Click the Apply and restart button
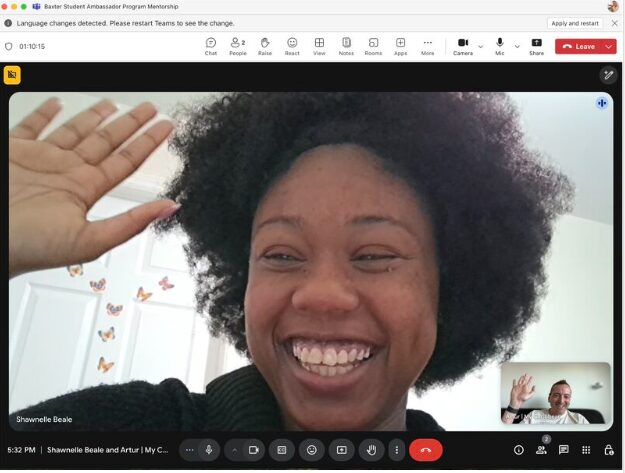625x473 pixels. point(575,23)
